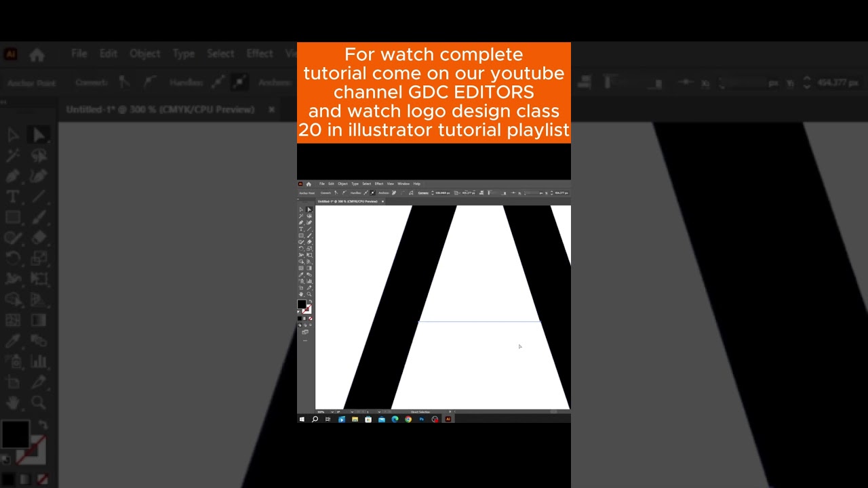The height and width of the screenshot is (488, 868).
Task: Convert selected anchor points to smooth
Action: (344, 192)
